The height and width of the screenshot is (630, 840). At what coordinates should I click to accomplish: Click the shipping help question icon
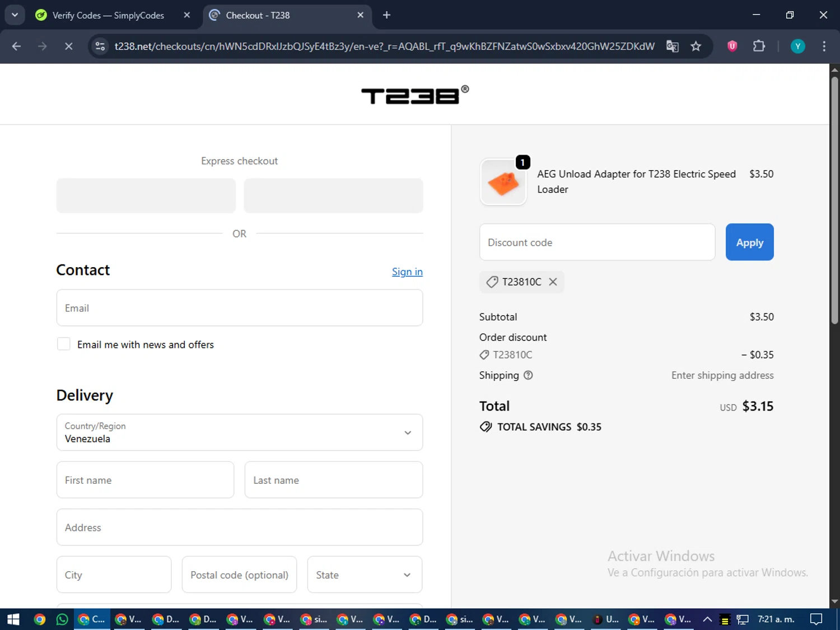[528, 375]
